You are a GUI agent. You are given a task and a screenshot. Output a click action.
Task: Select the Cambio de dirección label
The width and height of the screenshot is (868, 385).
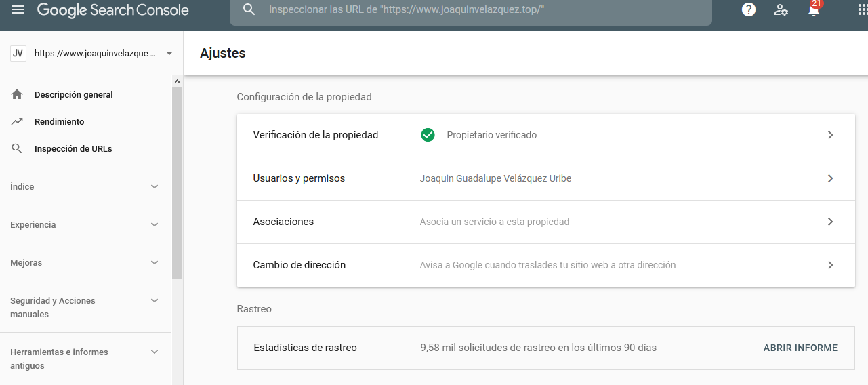[299, 265]
